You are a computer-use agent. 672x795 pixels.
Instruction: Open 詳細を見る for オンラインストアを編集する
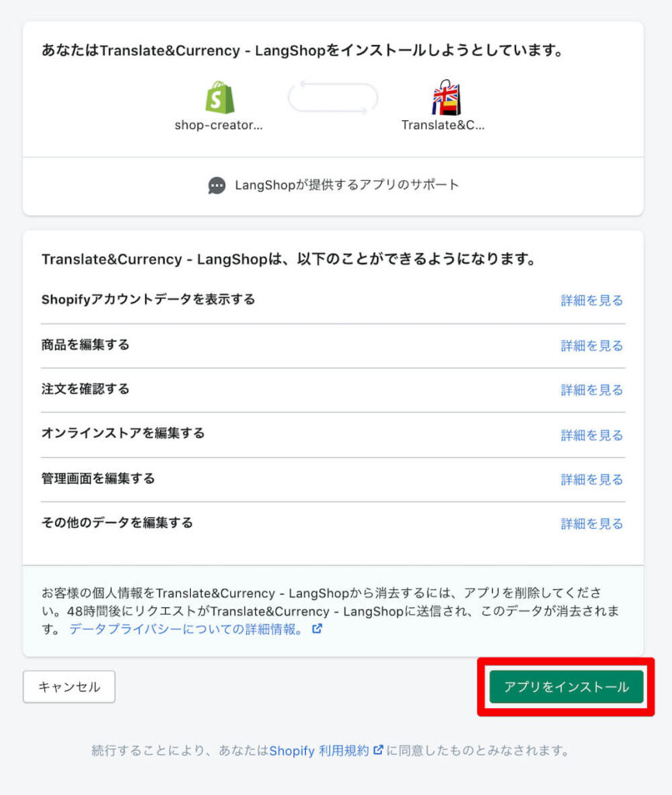pyautogui.click(x=591, y=435)
